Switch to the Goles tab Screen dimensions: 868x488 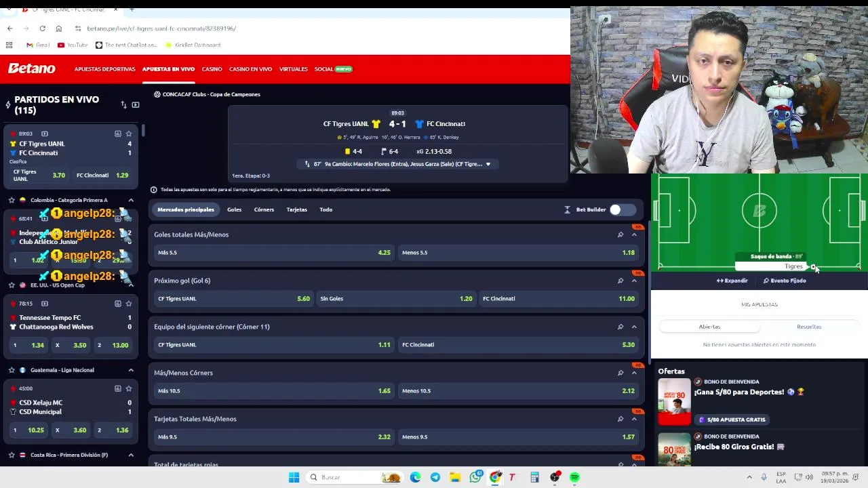[234, 209]
